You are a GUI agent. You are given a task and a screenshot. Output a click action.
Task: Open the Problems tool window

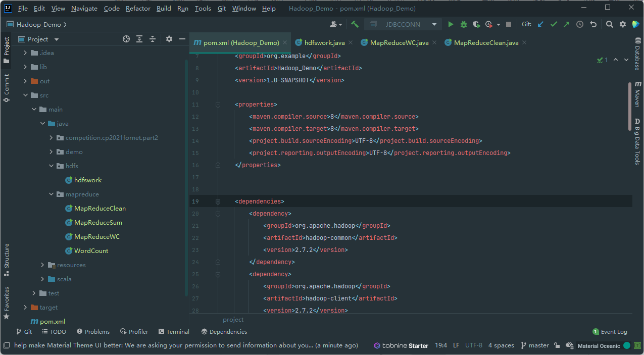[x=93, y=332]
